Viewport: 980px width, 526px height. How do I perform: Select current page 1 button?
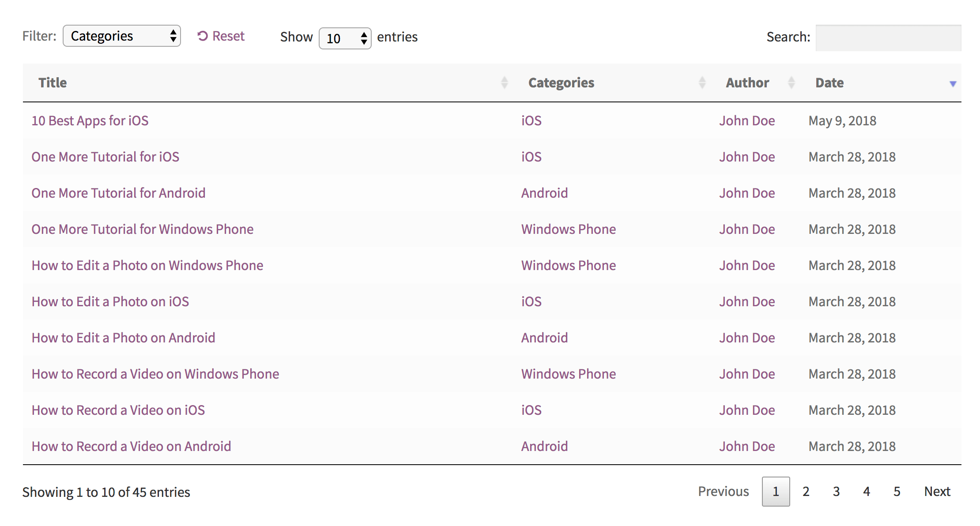coord(776,492)
